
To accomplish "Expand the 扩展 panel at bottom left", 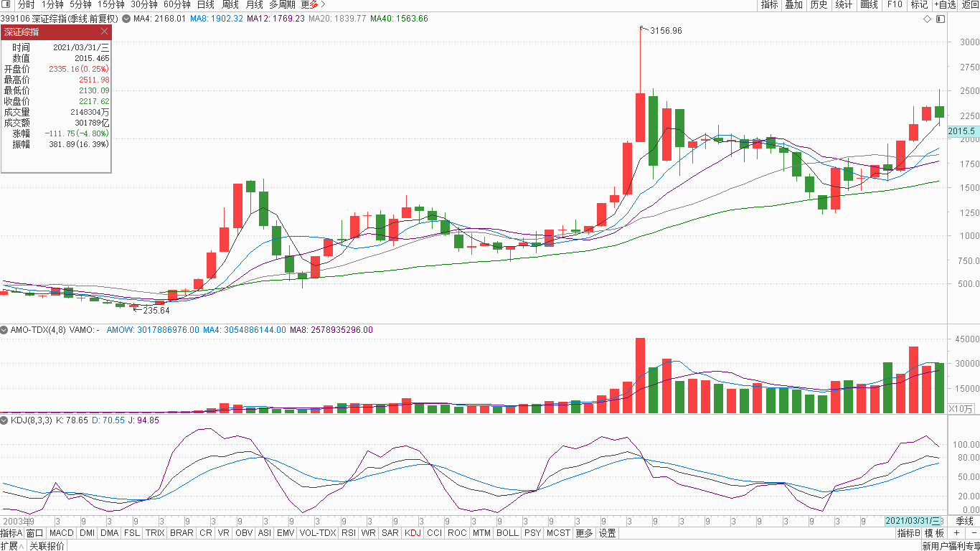I will [13, 546].
